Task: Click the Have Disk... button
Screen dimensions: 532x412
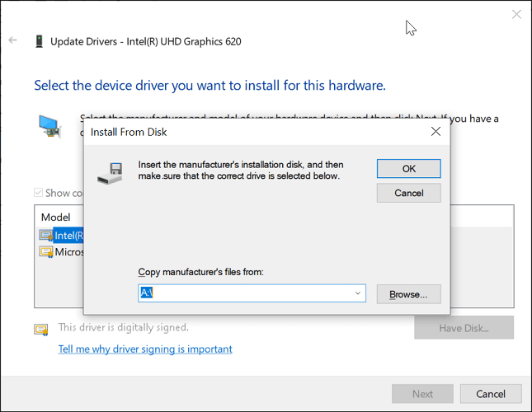Action: [464, 327]
